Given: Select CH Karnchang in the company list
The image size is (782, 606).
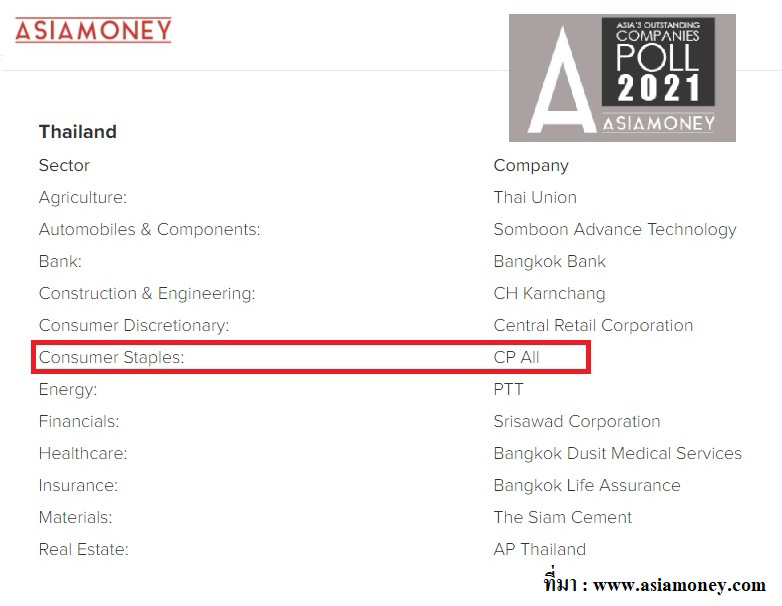Looking at the screenshot, I should (549, 293).
